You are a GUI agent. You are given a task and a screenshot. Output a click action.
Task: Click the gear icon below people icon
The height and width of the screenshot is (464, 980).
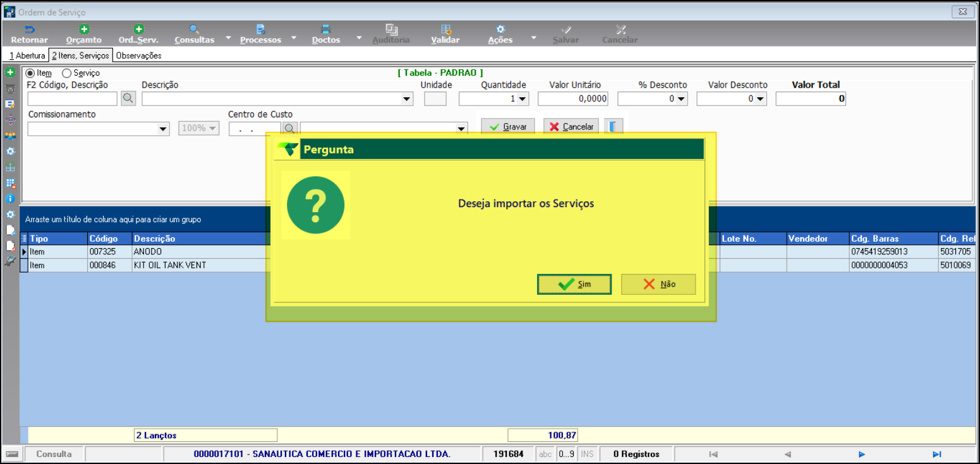point(10,152)
